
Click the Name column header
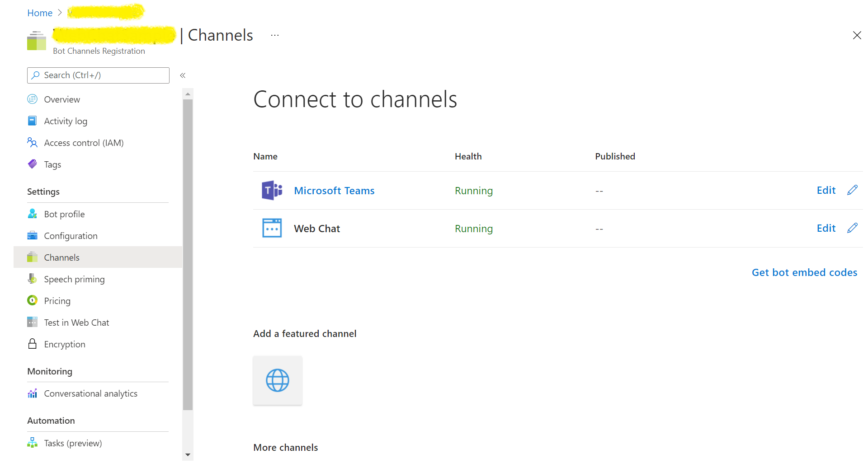pyautogui.click(x=265, y=156)
